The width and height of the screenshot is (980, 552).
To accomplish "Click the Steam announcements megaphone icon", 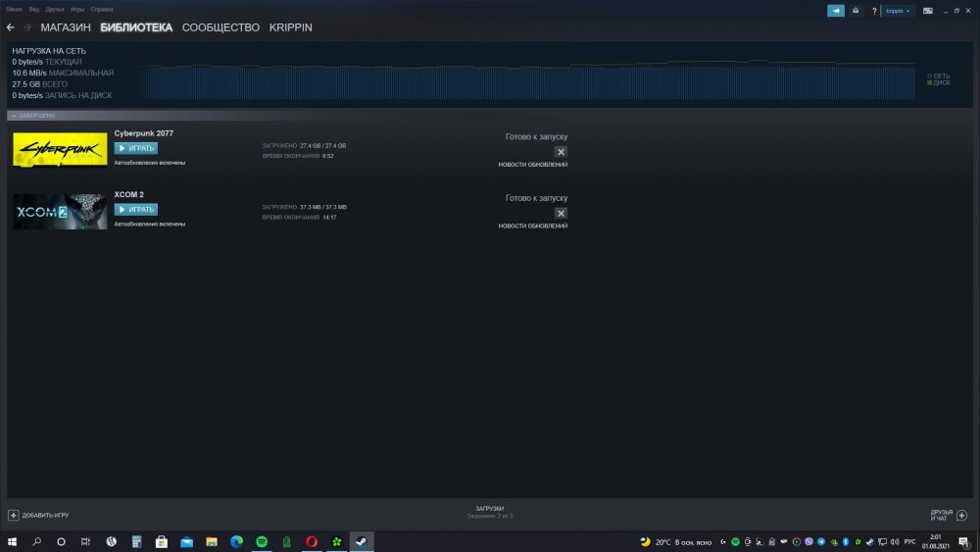I will (836, 11).
